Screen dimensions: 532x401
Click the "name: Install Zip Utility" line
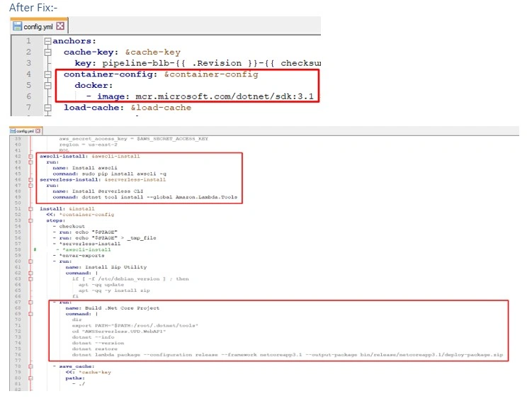[x=106, y=267]
